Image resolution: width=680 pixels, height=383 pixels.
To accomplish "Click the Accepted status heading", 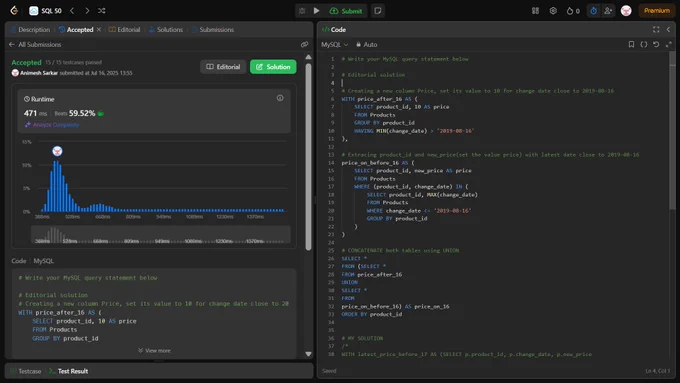I will [26, 62].
